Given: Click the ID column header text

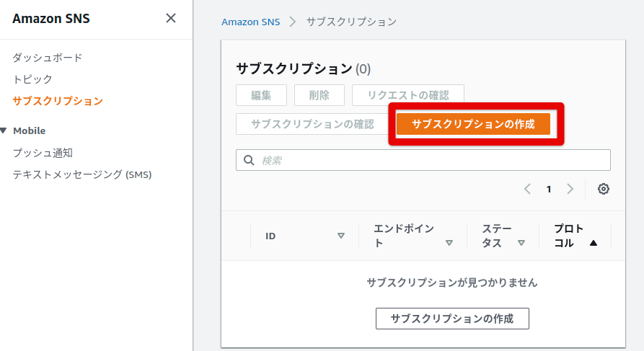Looking at the screenshot, I should point(270,236).
